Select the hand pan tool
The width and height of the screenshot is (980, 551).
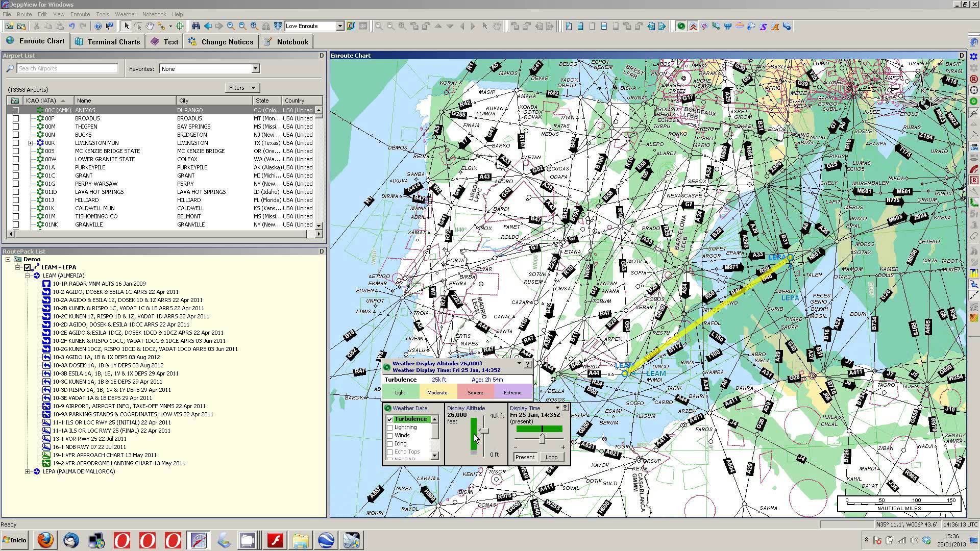pyautogui.click(x=150, y=26)
